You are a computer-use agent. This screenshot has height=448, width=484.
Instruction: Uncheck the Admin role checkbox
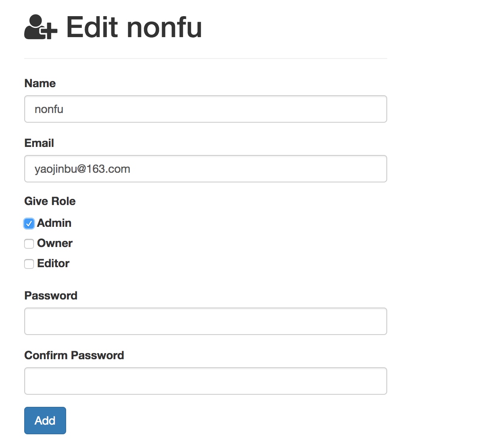29,224
